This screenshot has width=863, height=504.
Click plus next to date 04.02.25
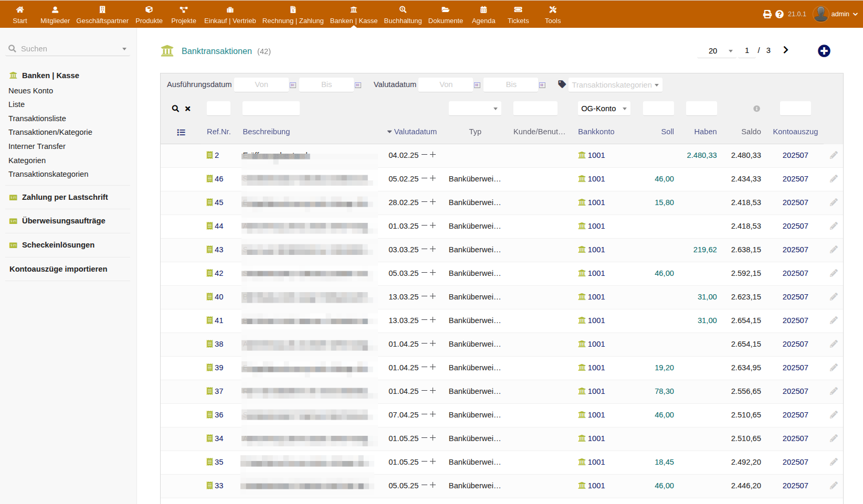(x=433, y=155)
